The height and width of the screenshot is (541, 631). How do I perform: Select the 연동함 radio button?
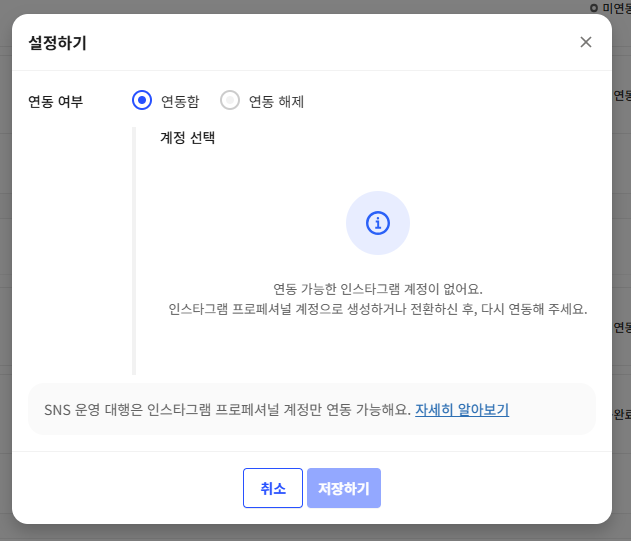click(141, 100)
